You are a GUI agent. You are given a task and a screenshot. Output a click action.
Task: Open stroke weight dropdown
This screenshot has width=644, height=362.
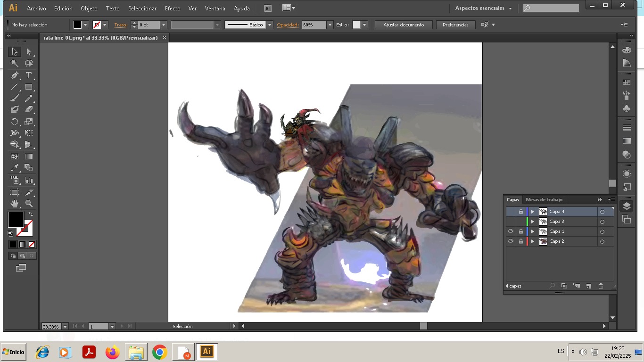coord(164,25)
